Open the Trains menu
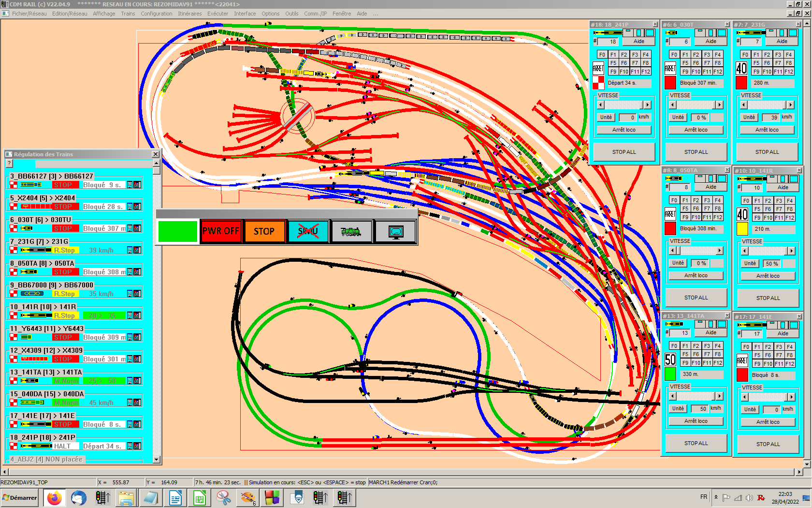The width and height of the screenshot is (812, 508). click(128, 14)
